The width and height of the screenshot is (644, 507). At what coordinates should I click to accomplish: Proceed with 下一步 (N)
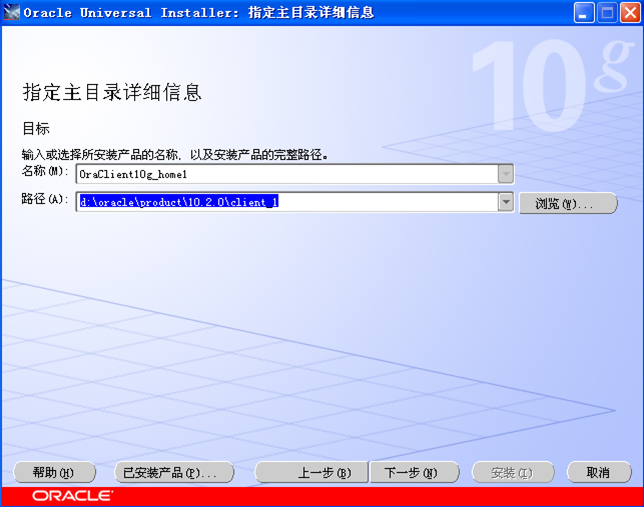coord(414,472)
